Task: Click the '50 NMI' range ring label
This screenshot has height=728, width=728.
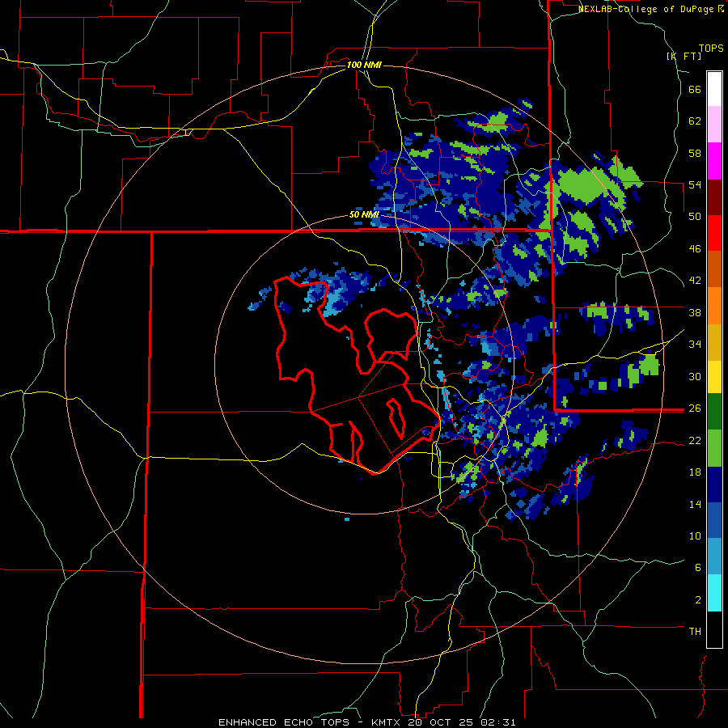Action: [364, 215]
